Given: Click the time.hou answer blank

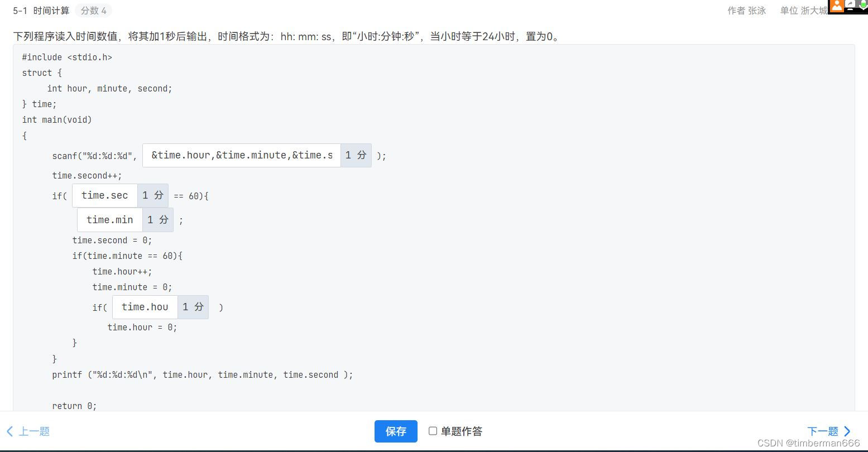Looking at the screenshot, I should 145,307.
